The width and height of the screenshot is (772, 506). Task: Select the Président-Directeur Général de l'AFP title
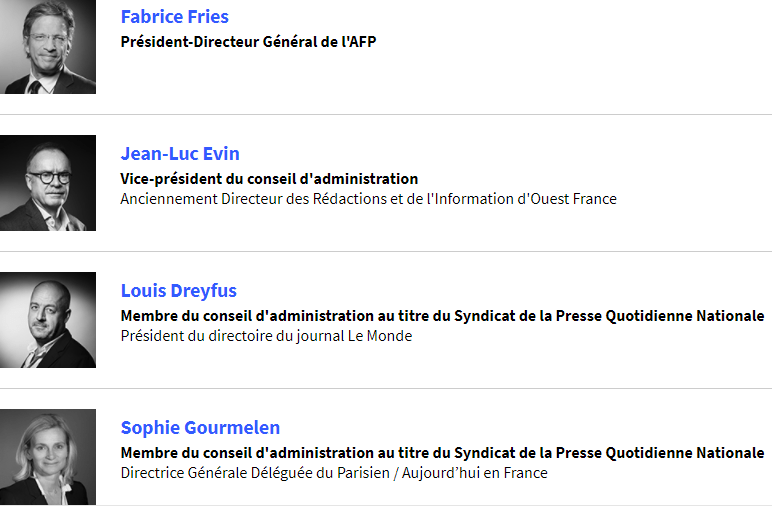pos(248,42)
